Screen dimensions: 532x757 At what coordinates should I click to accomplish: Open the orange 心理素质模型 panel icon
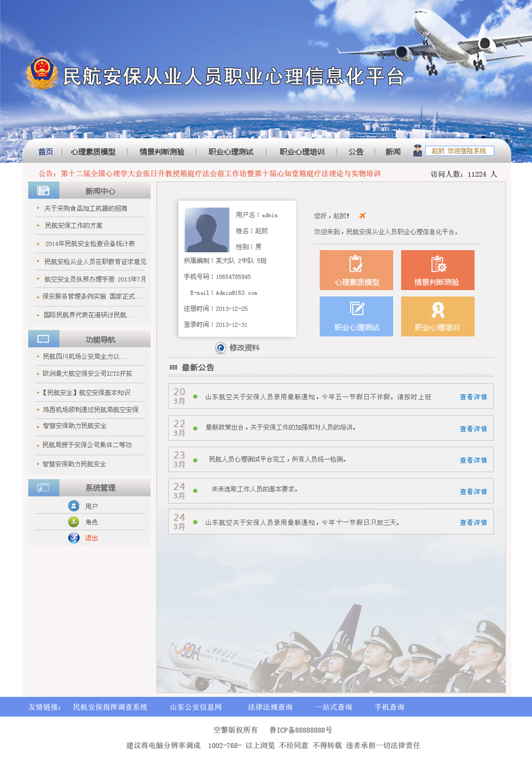(356, 263)
